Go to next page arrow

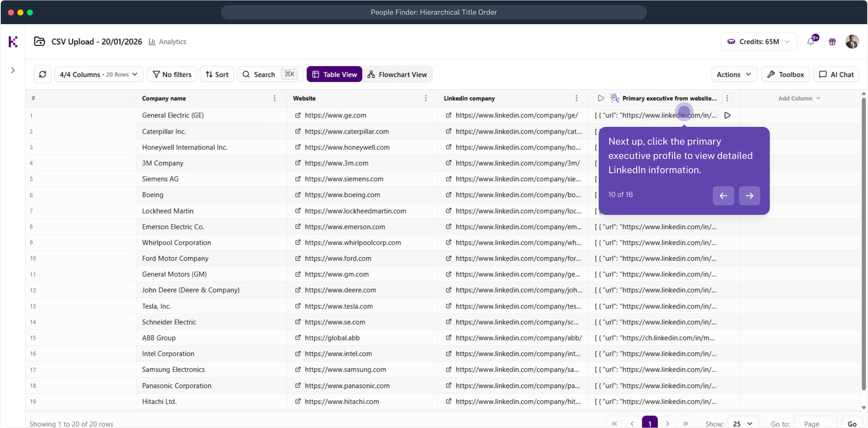click(x=668, y=423)
